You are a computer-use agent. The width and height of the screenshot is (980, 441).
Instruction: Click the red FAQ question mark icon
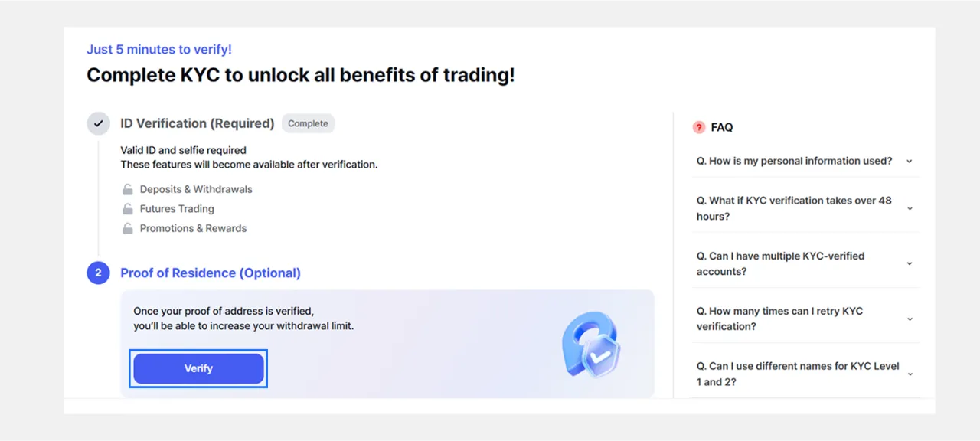(x=699, y=127)
